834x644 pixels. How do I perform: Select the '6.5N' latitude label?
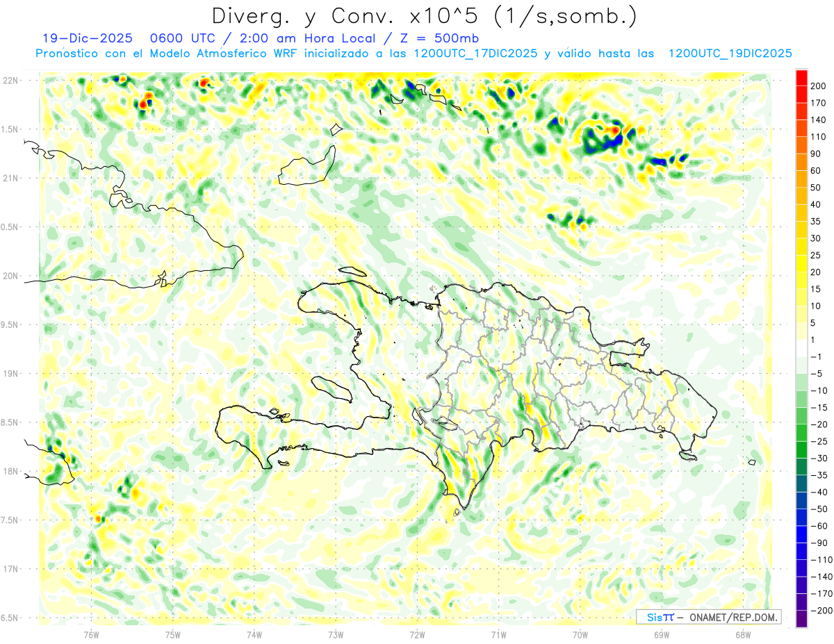click(10, 618)
